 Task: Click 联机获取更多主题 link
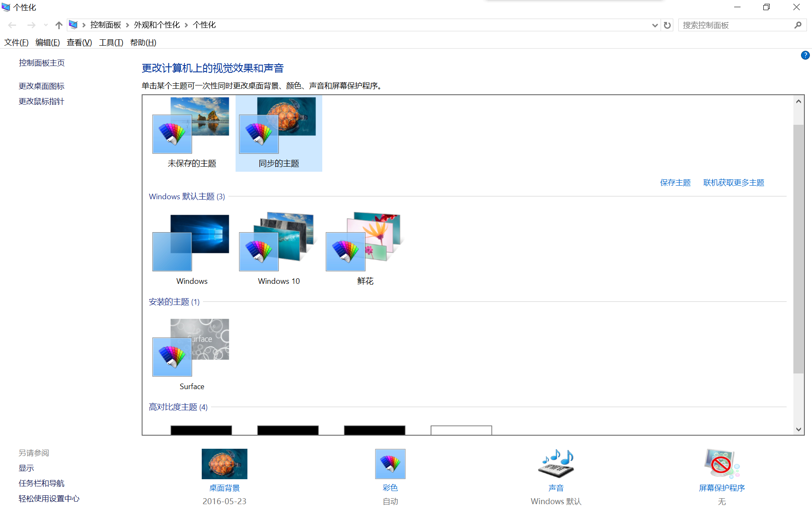[733, 183]
